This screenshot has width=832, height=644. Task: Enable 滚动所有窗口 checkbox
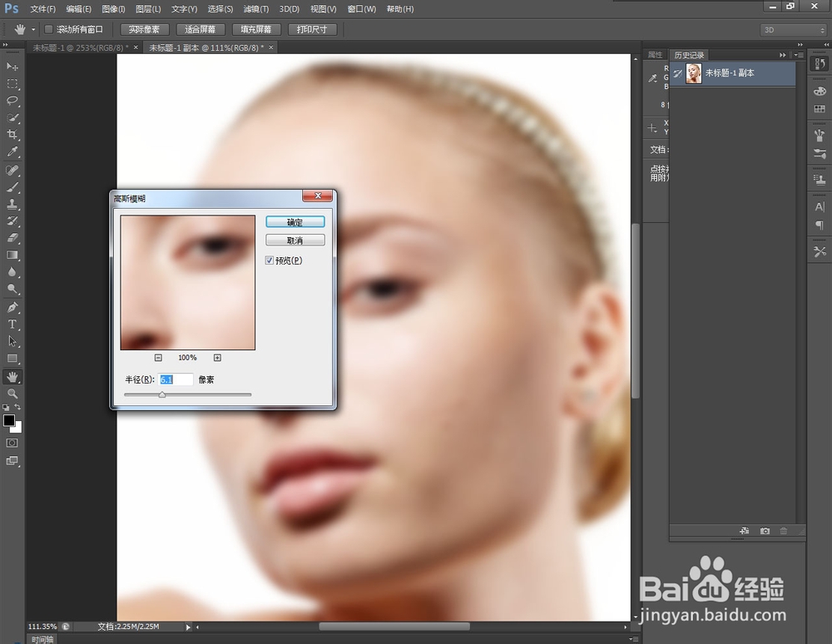click(x=49, y=29)
